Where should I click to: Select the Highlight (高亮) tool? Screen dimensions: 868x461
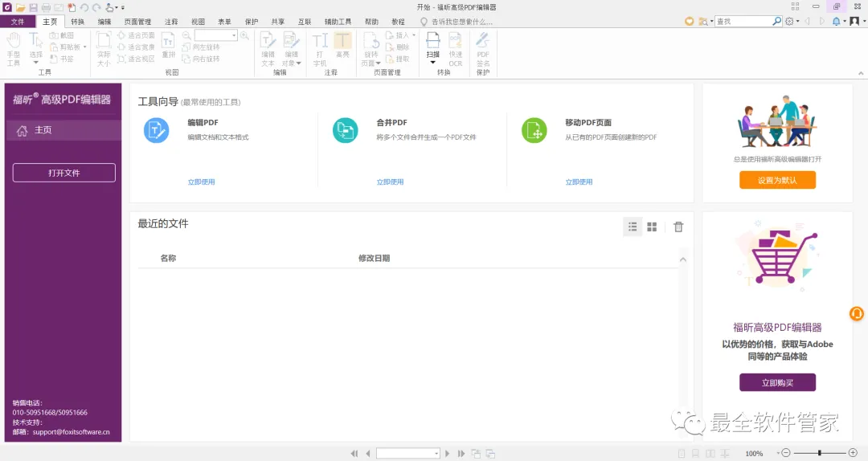coord(342,46)
